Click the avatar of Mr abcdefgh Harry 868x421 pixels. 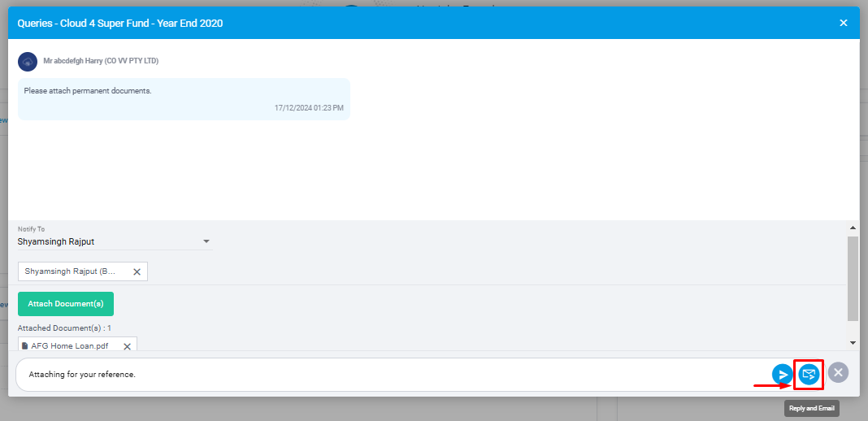tap(28, 62)
